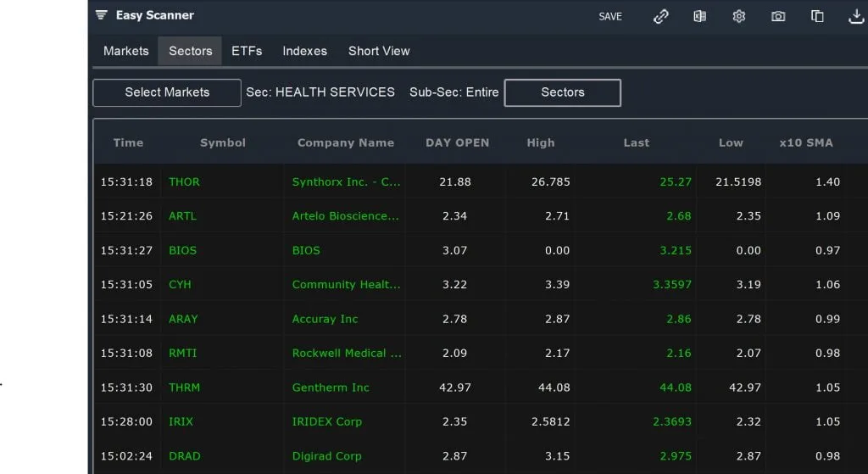Click DRAD last price 2.975

[x=676, y=456]
